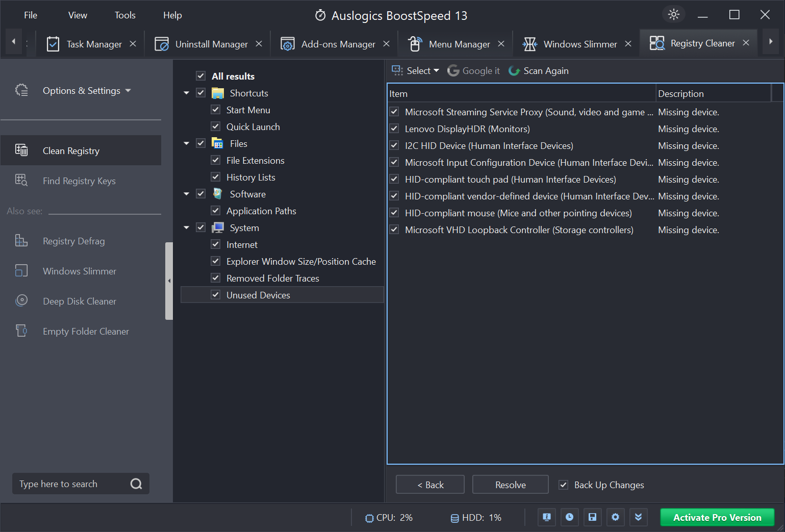Close the Add-ons Manager tab
This screenshot has height=532, width=785.
[387, 44]
